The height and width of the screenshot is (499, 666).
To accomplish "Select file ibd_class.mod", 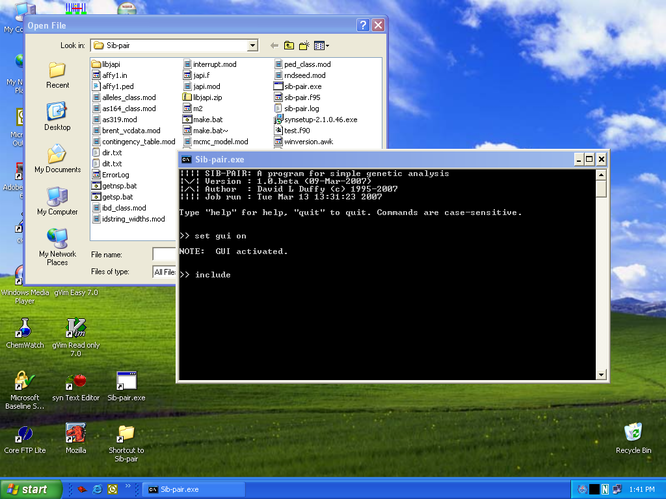I will [119, 208].
